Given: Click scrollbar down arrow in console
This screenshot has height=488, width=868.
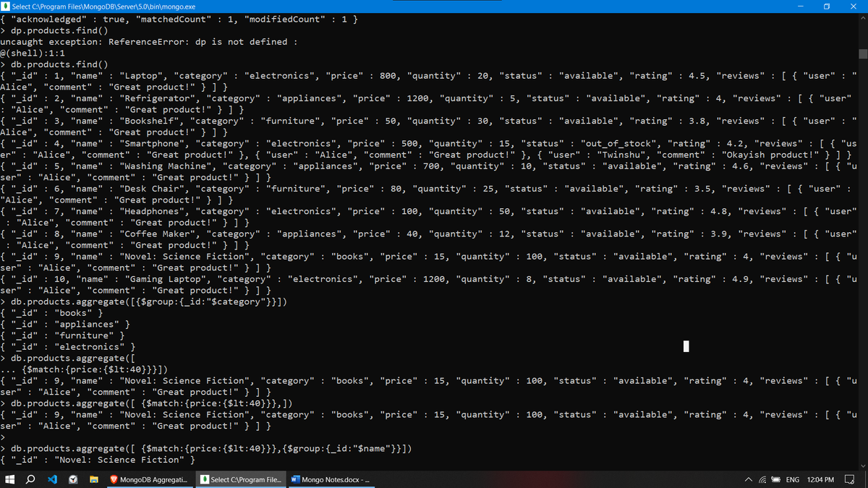Looking at the screenshot, I should pos(862,465).
